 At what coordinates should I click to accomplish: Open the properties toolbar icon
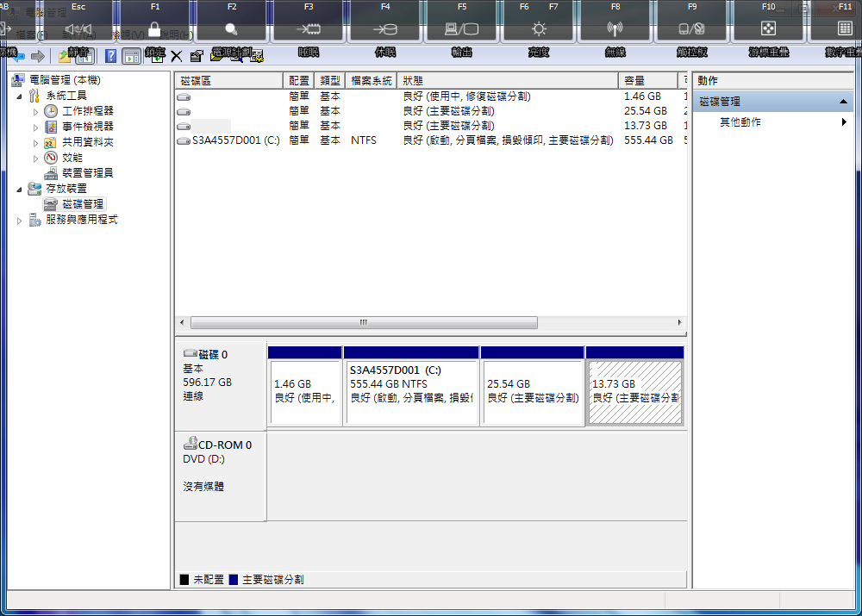[x=197, y=56]
